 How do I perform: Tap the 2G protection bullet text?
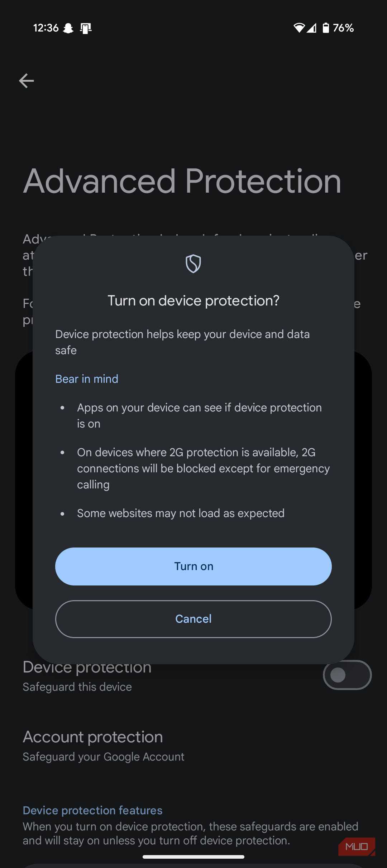203,468
